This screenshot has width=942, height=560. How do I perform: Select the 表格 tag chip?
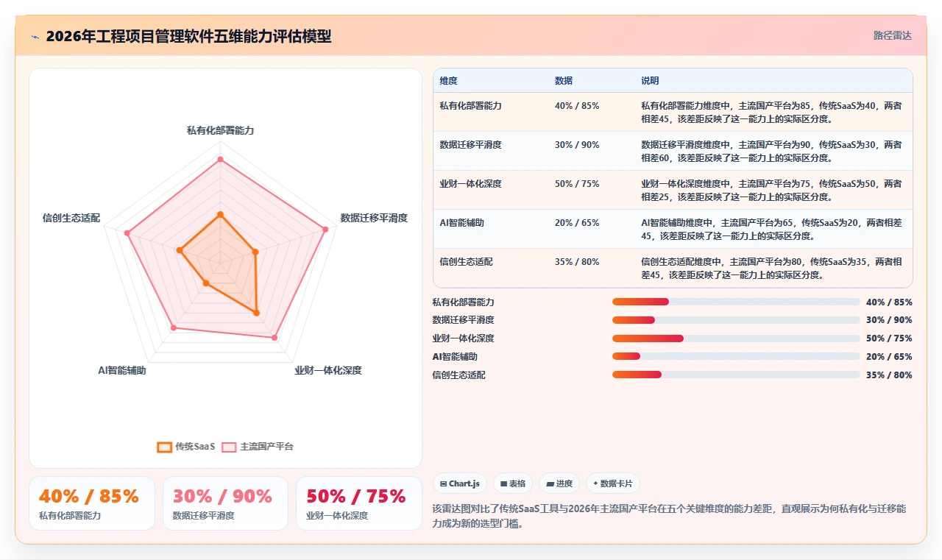513,483
